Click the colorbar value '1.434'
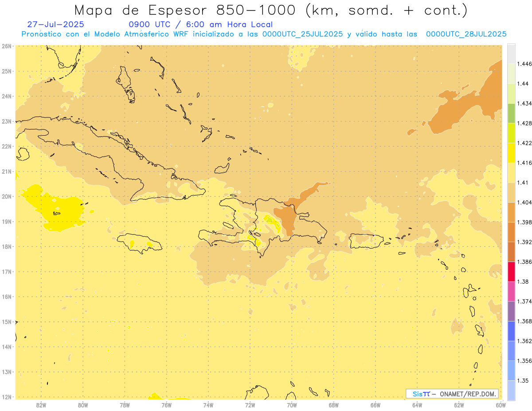This screenshot has width=532, height=411. [x=524, y=103]
